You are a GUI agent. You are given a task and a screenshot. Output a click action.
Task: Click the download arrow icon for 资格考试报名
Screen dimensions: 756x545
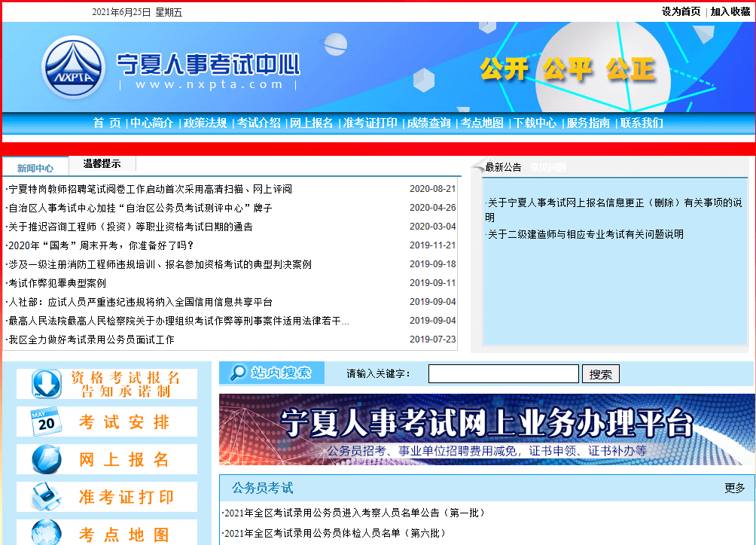tap(47, 384)
